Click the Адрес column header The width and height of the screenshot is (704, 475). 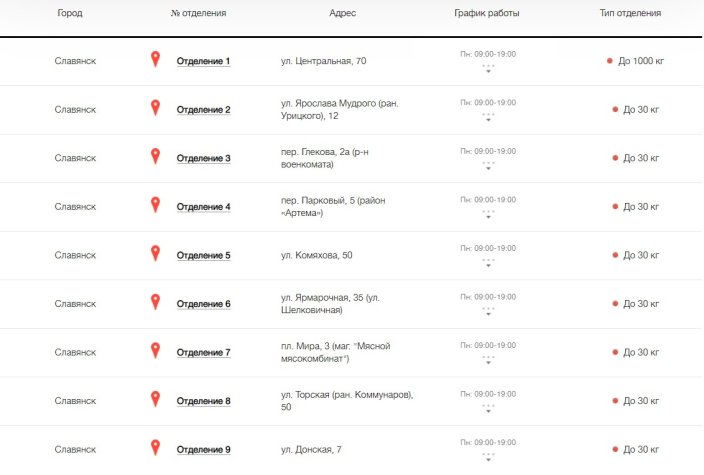(343, 13)
